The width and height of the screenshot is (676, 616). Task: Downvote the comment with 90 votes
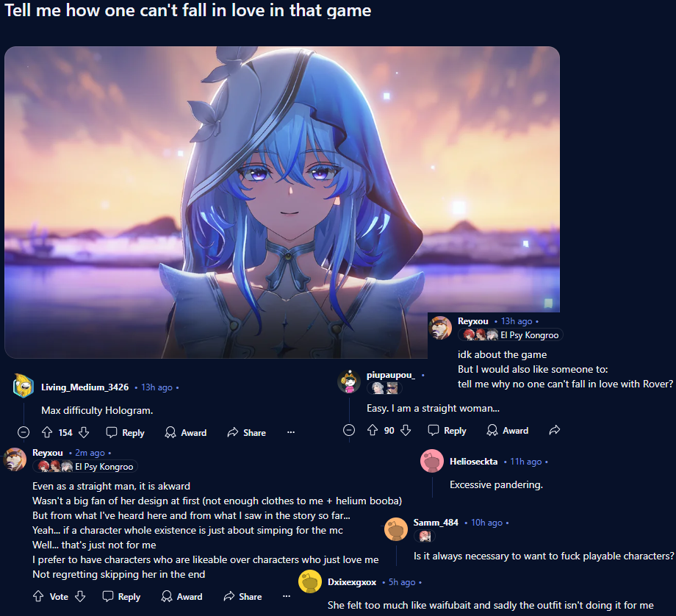pos(406,430)
